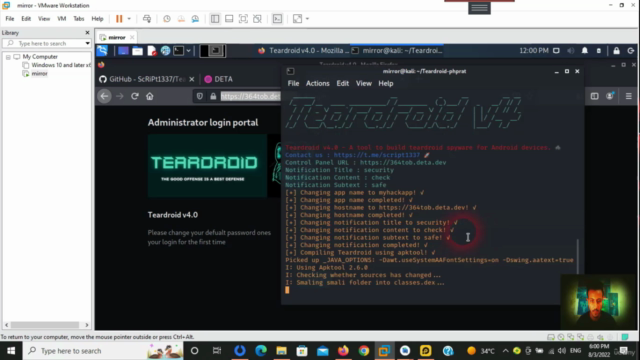Lock the Kali screen
Image resolution: width=640 pixels, height=360 pixels.
(x=616, y=51)
